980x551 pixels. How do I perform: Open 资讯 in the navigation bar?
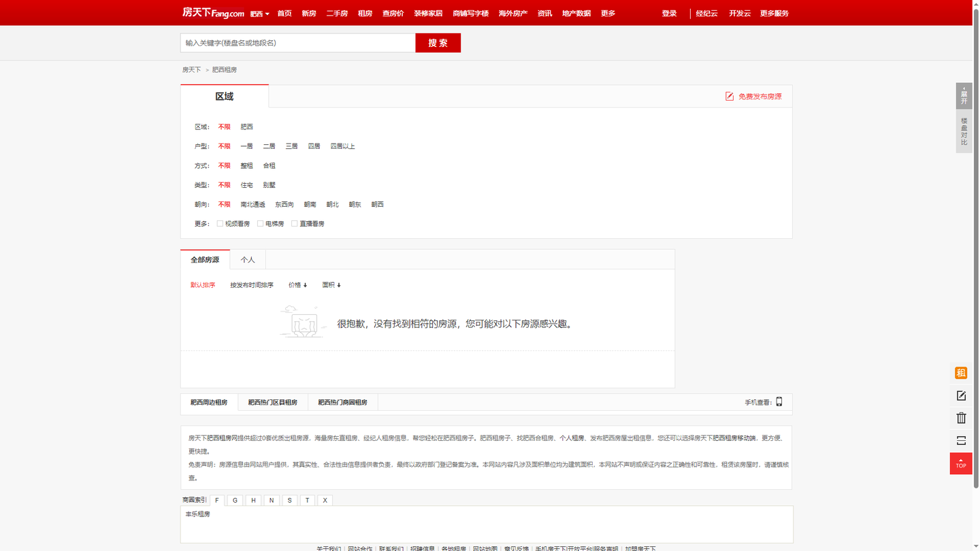pos(544,14)
